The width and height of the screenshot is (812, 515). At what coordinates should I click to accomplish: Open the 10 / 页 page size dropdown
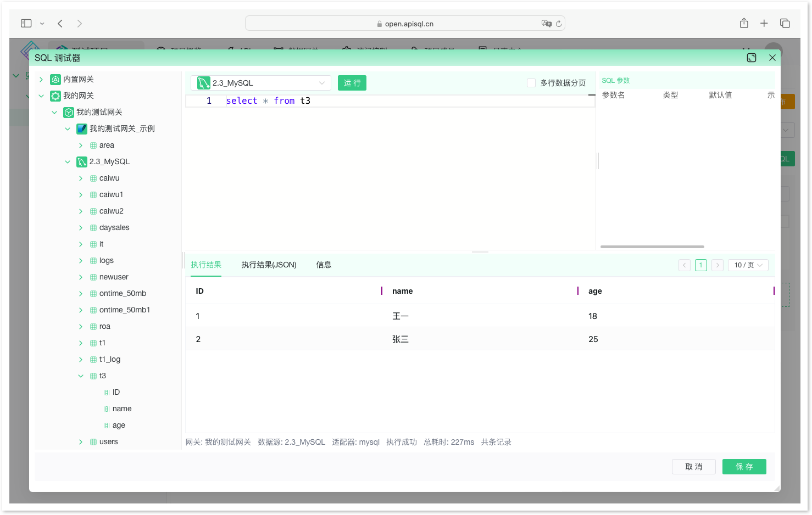tap(748, 265)
